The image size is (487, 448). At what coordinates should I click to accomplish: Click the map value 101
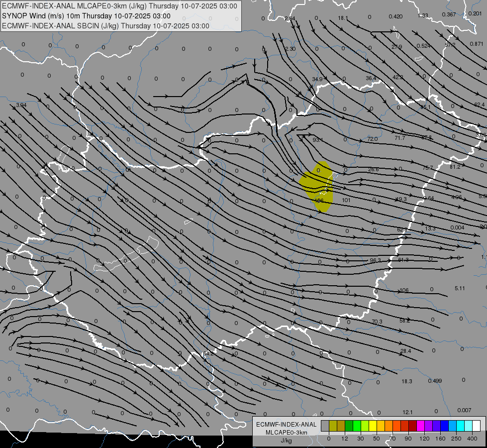point(346,200)
